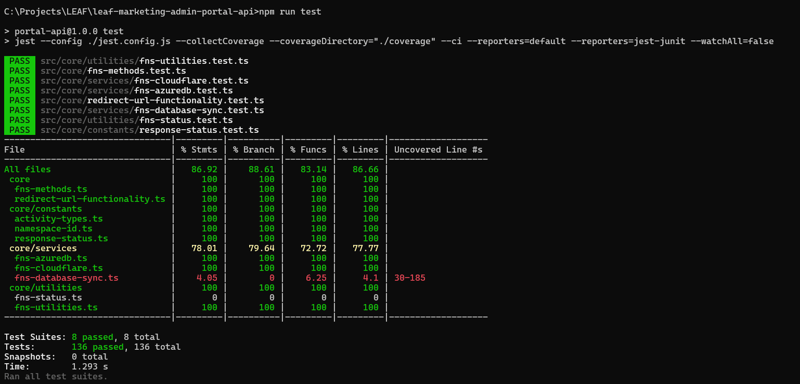This screenshot has width=800, height=384.
Task: Click the fns-status.ts coverage row
Action: coord(245,298)
